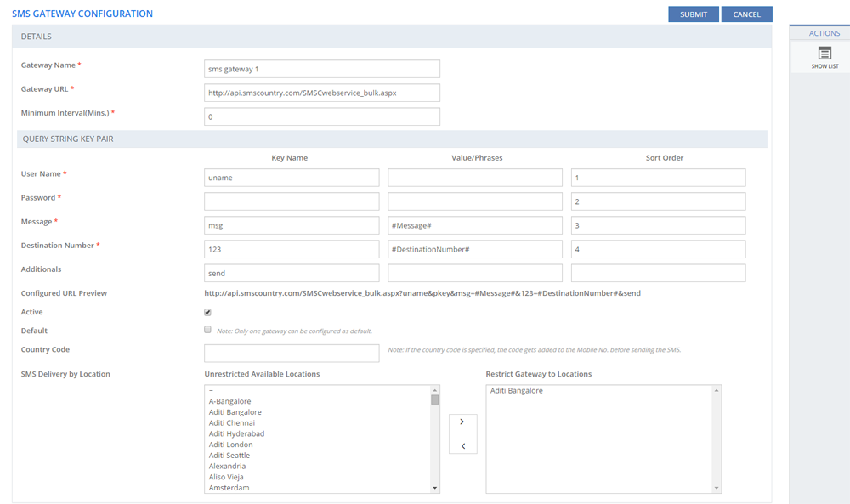
Task: Focus the Minimum Interval input
Action: pos(322,116)
